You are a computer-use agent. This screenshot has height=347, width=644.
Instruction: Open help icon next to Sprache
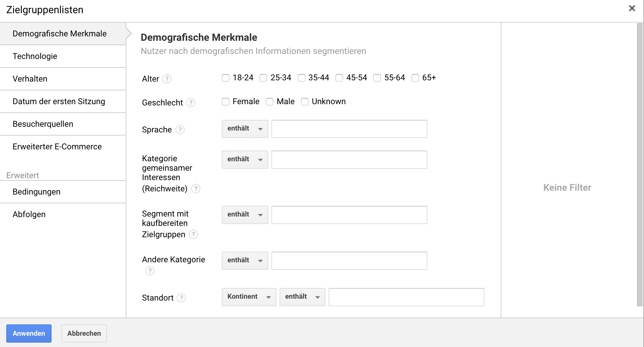180,130
